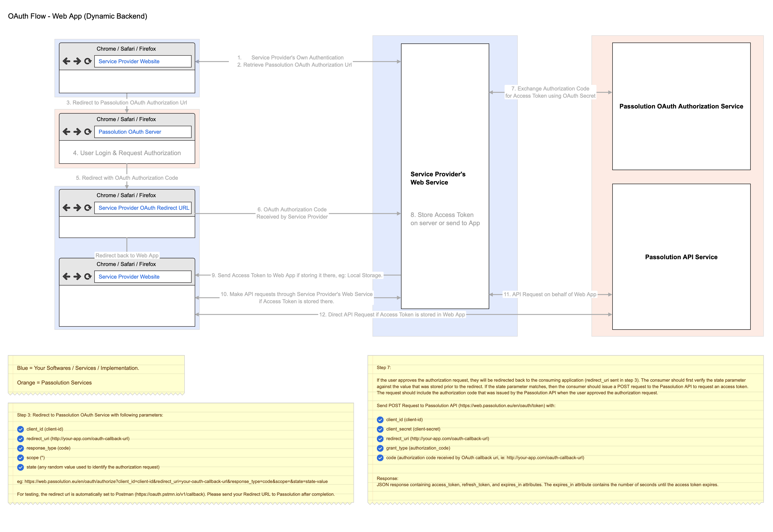Click reload icon in first Service Provider Website browser
The image size is (773, 532).
coord(88,61)
